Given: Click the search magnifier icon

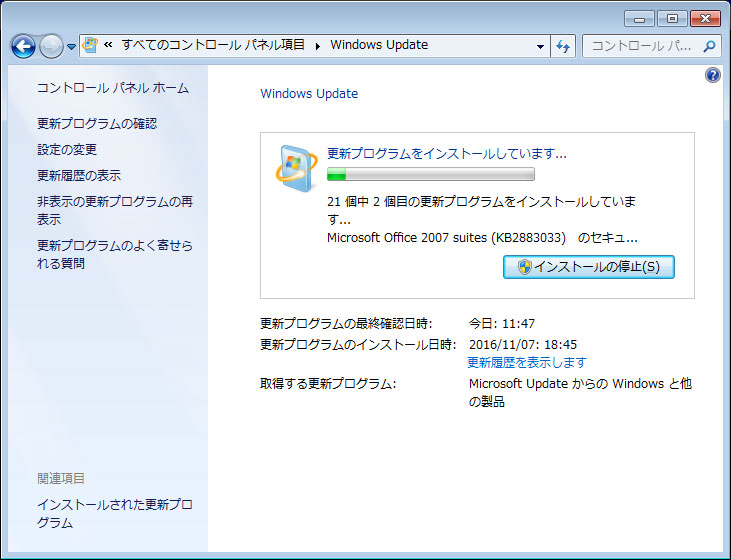Looking at the screenshot, I should 709,46.
